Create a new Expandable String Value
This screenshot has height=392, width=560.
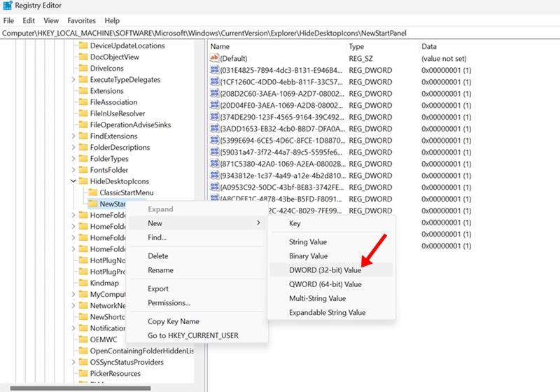coord(331,312)
